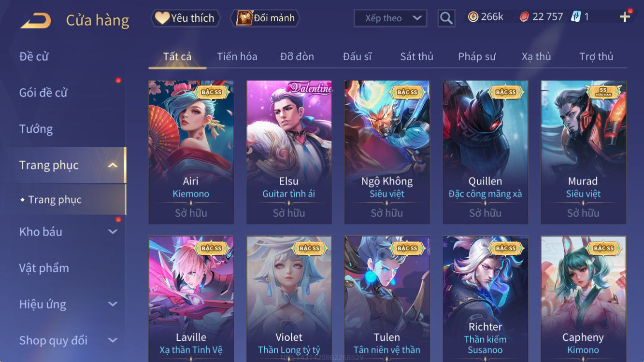Select Quillen Đặc công mãng xà skin
Screen dimensions: 644x362
tap(485, 152)
